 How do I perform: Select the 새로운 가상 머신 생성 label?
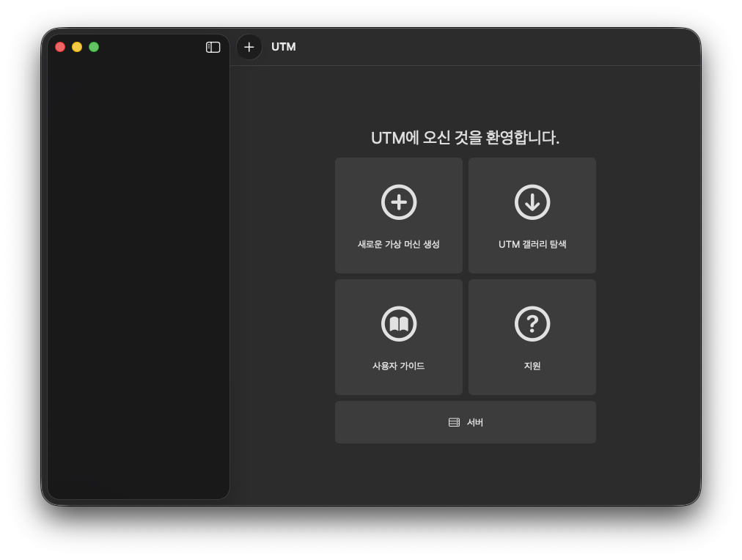click(399, 244)
